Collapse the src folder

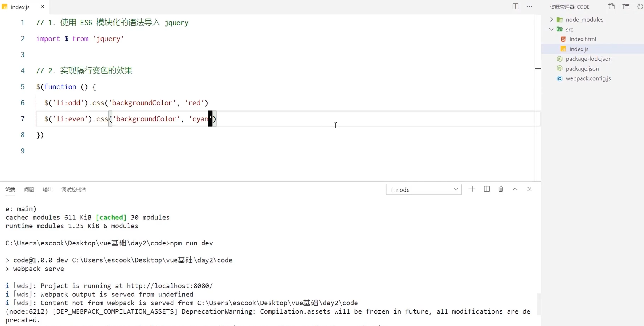pos(551,29)
